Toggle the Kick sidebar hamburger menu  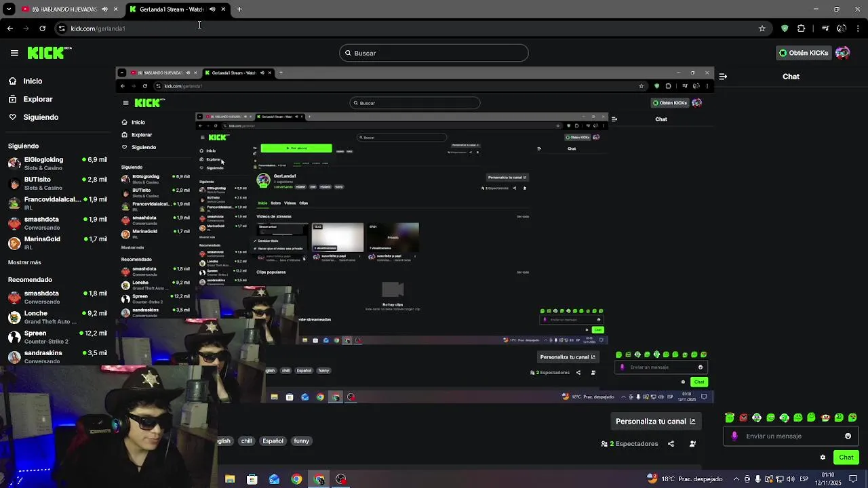point(14,53)
